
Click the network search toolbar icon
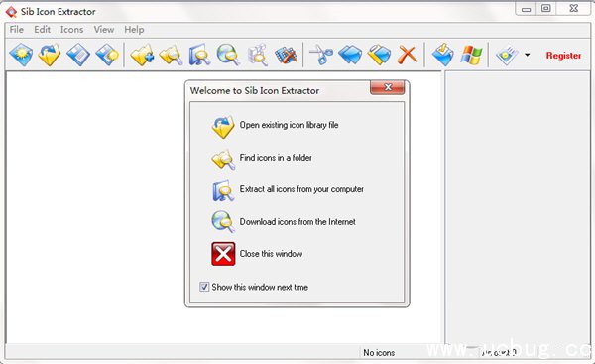click(x=257, y=55)
